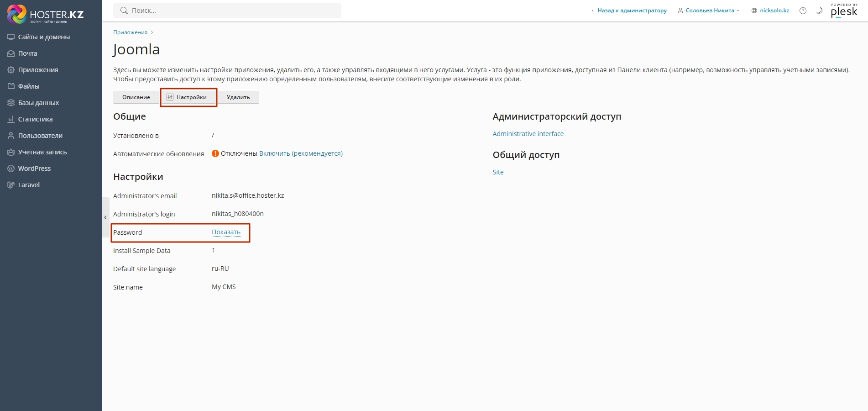This screenshot has width=868, height=411.
Task: Collapse the left sidebar with arrow handle
Action: [105, 217]
